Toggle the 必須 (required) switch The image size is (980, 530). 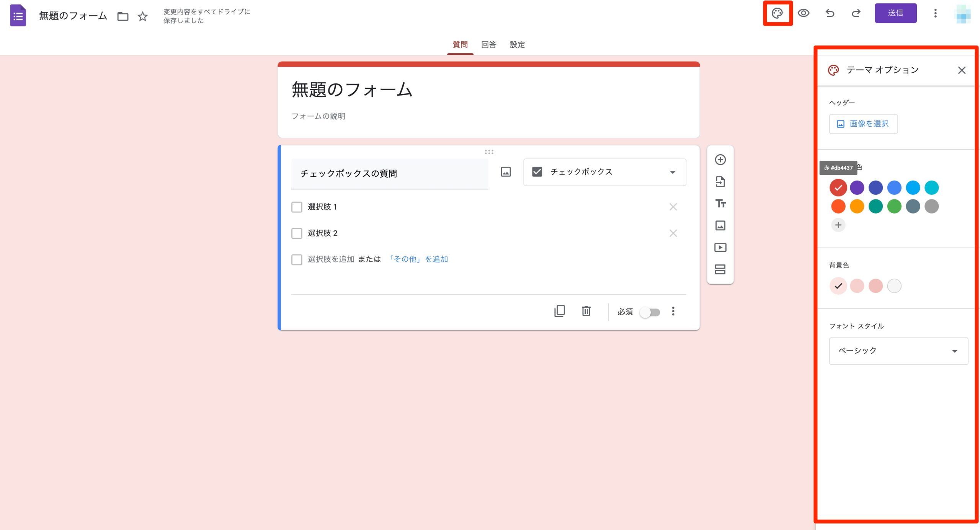click(650, 312)
